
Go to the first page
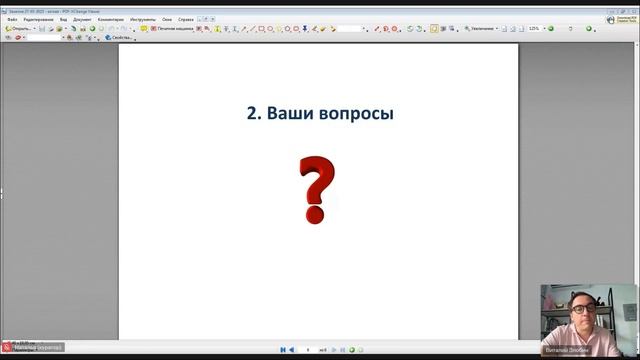pyautogui.click(x=283, y=350)
